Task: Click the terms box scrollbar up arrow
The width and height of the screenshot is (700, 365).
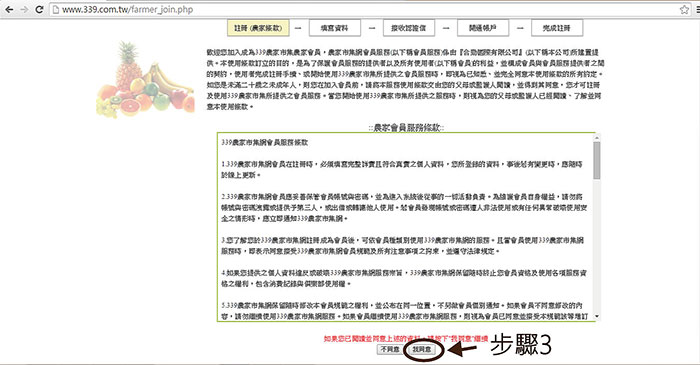Action: coord(597,138)
